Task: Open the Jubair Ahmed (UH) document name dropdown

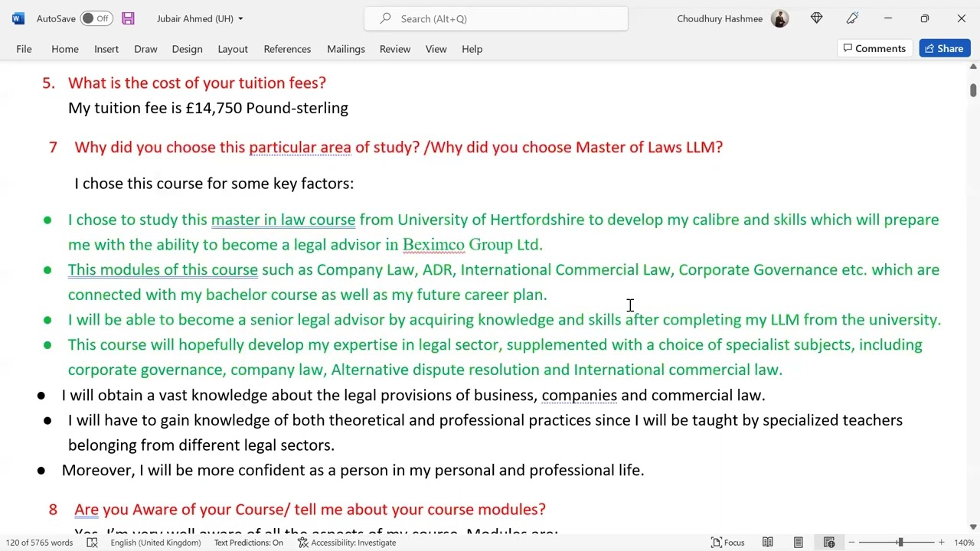Action: [x=200, y=18]
